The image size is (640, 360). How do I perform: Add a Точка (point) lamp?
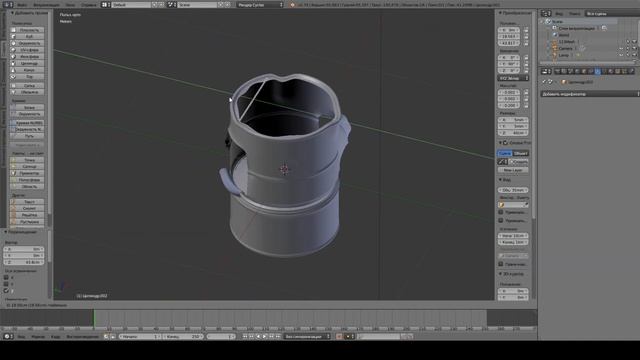27,160
